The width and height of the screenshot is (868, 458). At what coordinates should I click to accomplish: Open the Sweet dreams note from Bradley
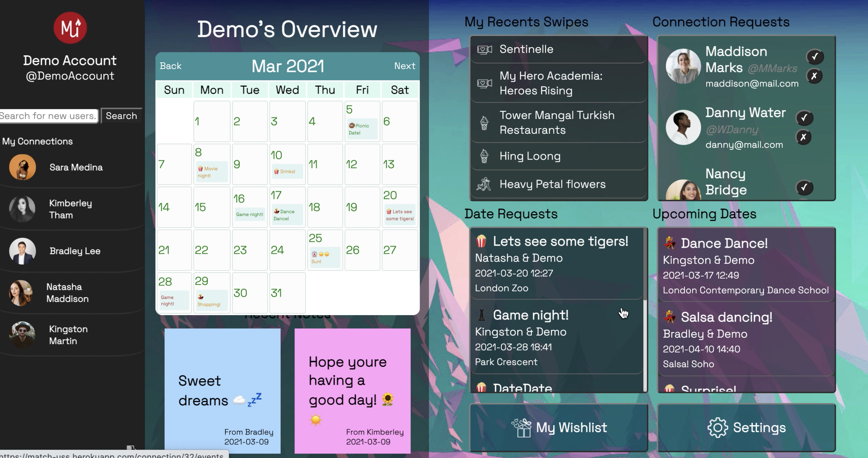[222, 391]
